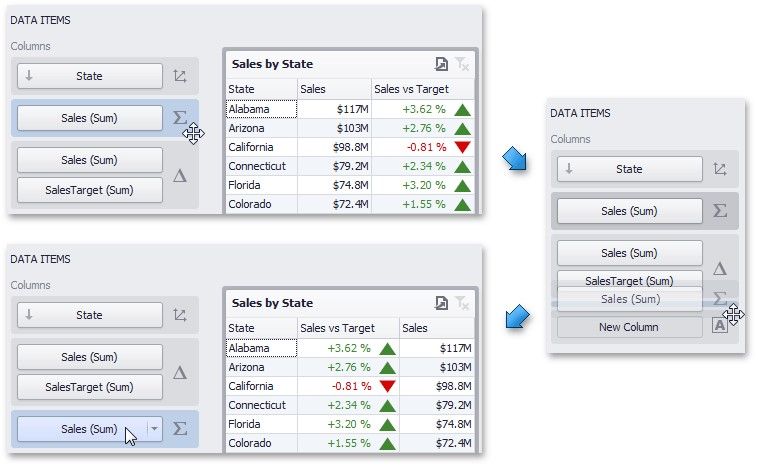This screenshot has height=468, width=758.
Task: Click State's dimension-axis icon in the New Column panel
Action: pyautogui.click(x=719, y=169)
